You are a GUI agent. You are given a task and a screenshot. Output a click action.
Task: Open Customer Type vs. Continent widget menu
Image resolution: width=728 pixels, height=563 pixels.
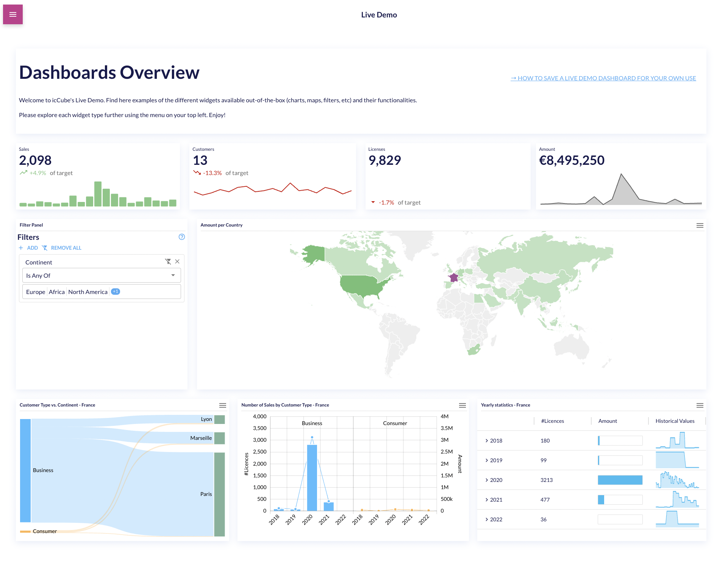(223, 405)
